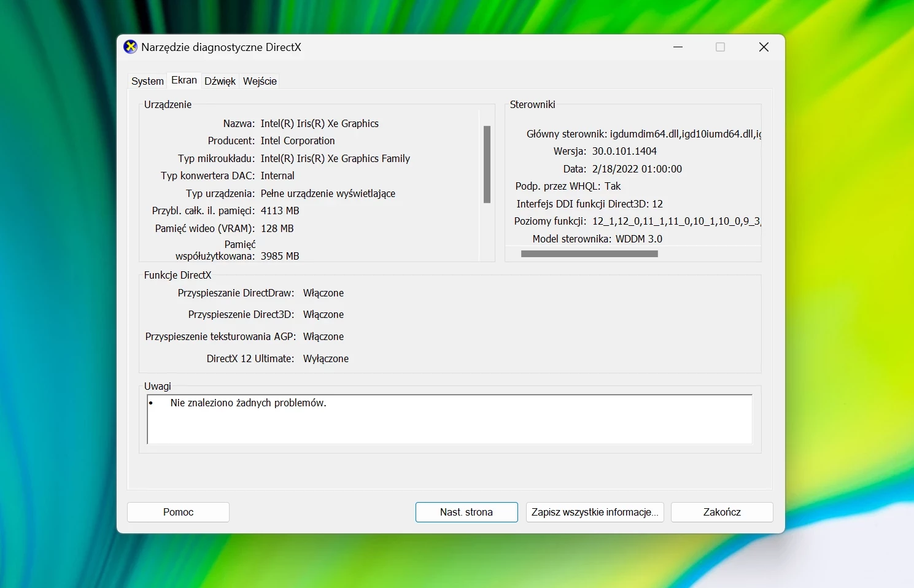Viewport: 914px width, 588px height.
Task: Maximize the DirectX diagnostic window
Action: (x=720, y=47)
